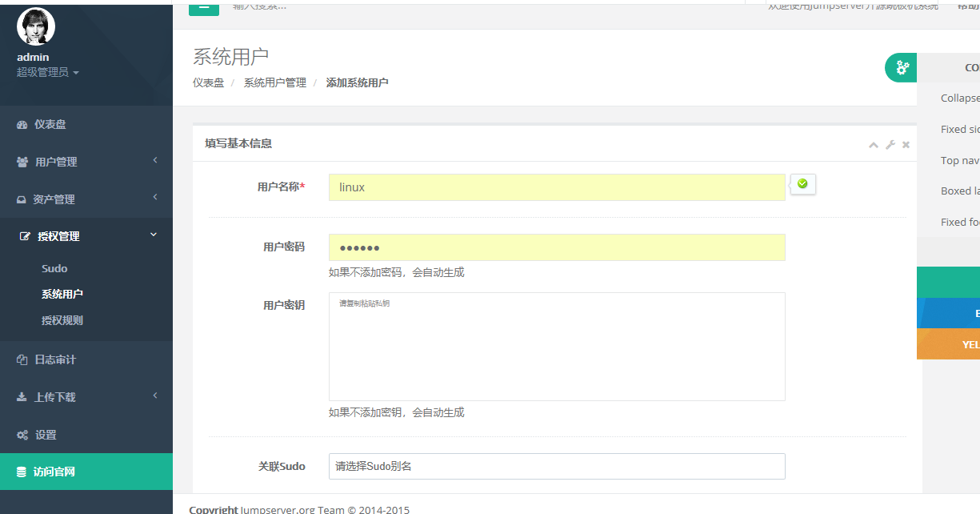
Task: Click the yellow skin color swatch
Action: [x=949, y=344]
